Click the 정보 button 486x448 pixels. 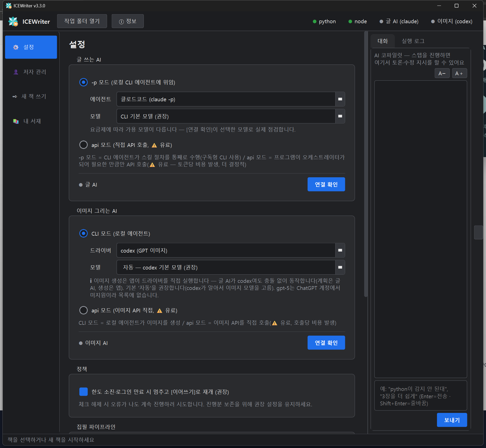click(128, 21)
